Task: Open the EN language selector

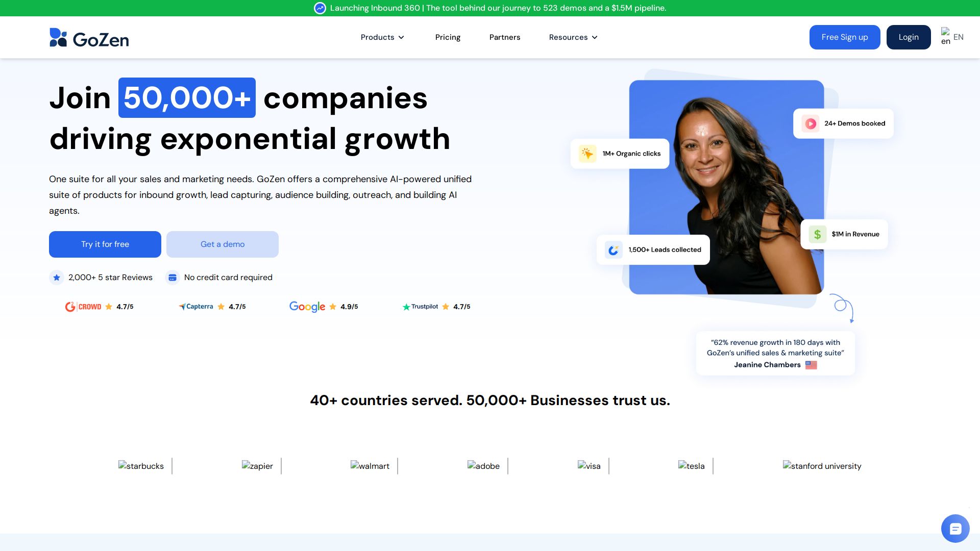Action: (x=952, y=37)
